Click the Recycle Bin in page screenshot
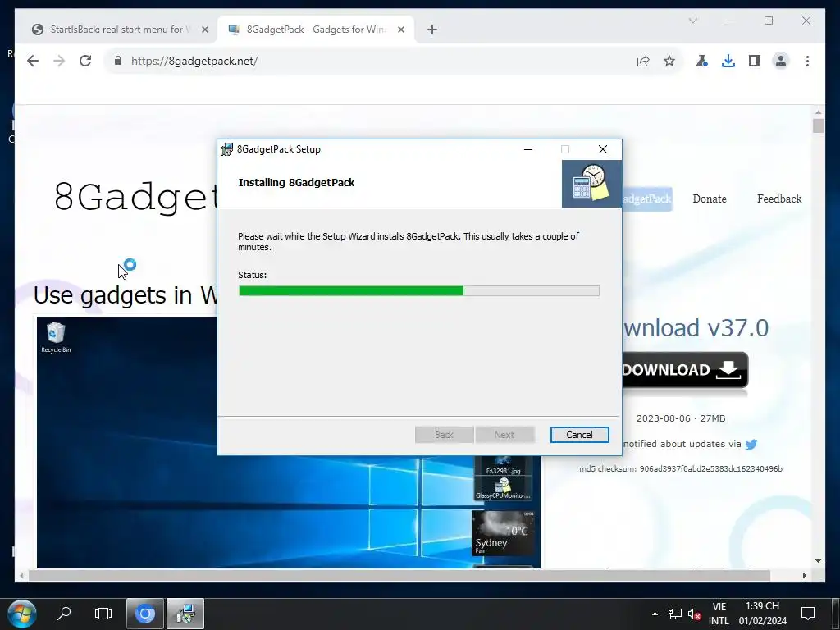Viewport: 840px width, 630px height. click(56, 337)
